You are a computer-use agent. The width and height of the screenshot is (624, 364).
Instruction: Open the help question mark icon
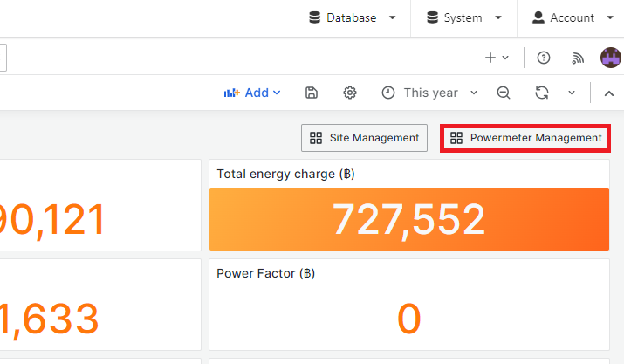544,58
